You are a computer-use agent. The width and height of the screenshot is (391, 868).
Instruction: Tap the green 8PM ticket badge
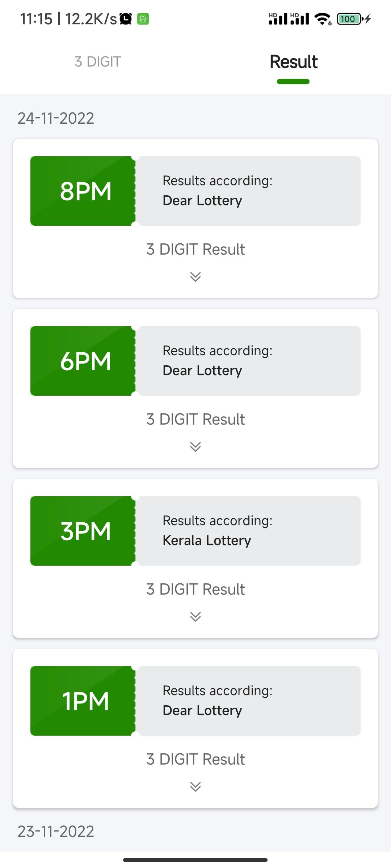[83, 191]
